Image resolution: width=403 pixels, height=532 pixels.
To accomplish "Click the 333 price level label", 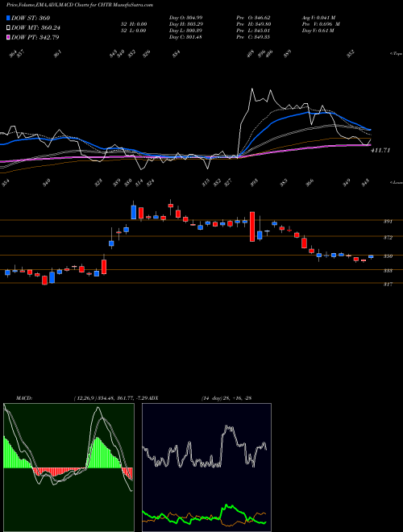I will 388,271.
